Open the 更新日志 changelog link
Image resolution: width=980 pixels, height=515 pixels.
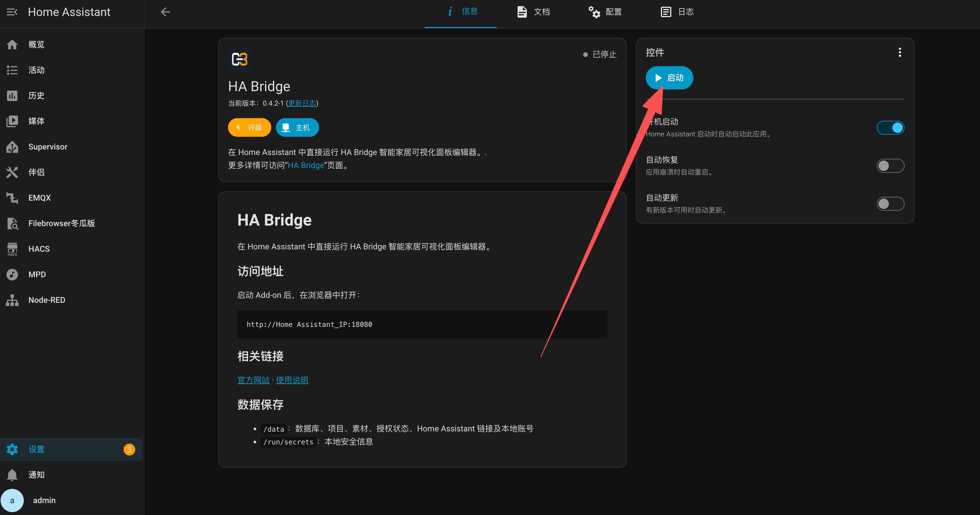point(302,103)
